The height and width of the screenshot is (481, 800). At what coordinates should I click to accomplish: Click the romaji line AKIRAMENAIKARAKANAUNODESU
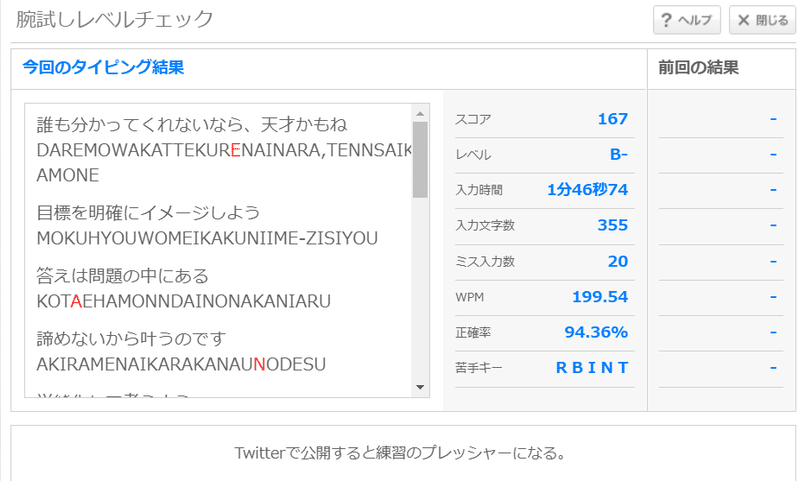click(181, 364)
